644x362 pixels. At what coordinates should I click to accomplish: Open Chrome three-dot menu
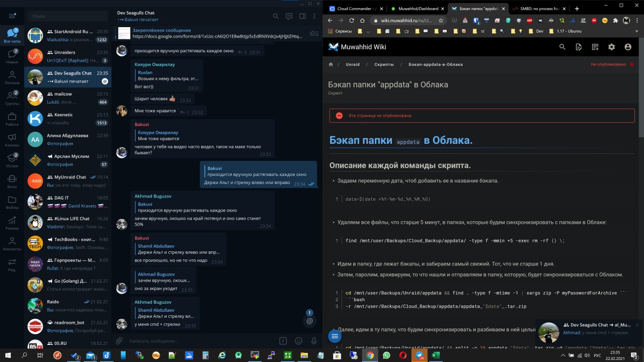(637, 21)
